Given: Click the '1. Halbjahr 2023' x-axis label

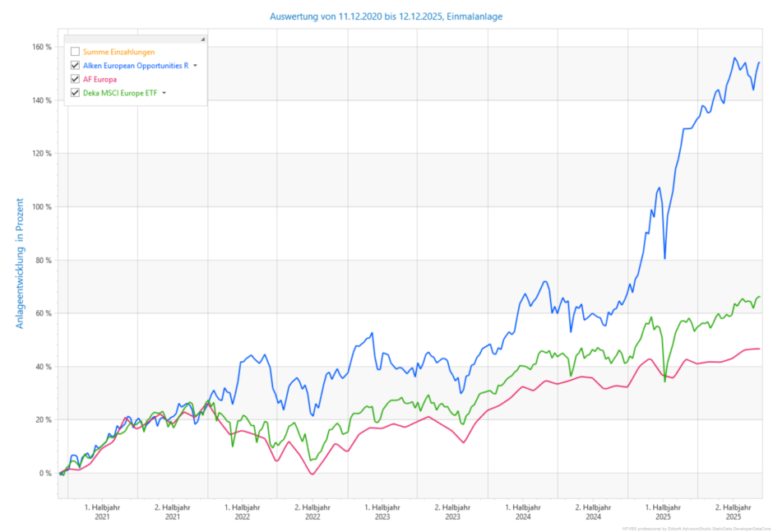Looking at the screenshot, I should [x=382, y=512].
